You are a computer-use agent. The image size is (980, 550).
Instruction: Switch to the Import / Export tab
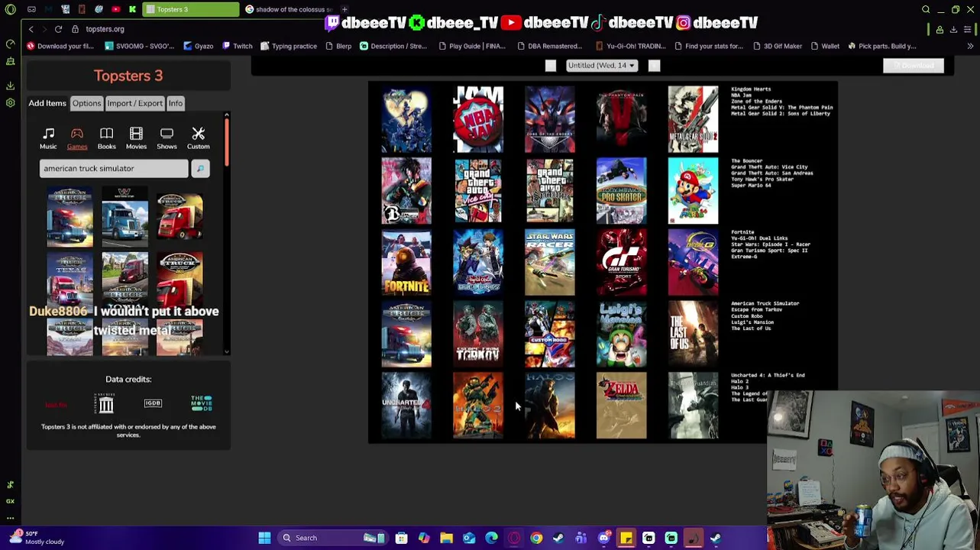coord(134,103)
